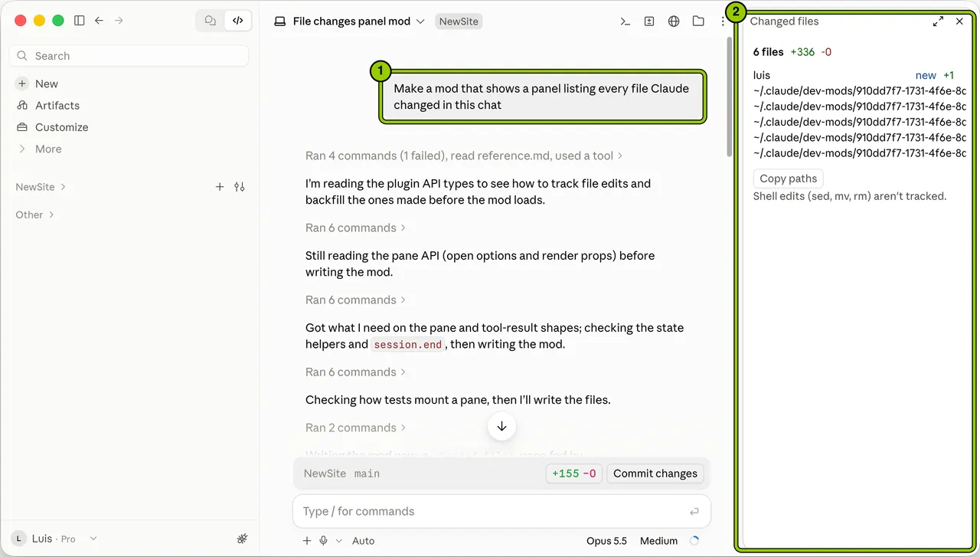Click the microphone icon
The width and height of the screenshot is (980, 557).
click(x=324, y=541)
